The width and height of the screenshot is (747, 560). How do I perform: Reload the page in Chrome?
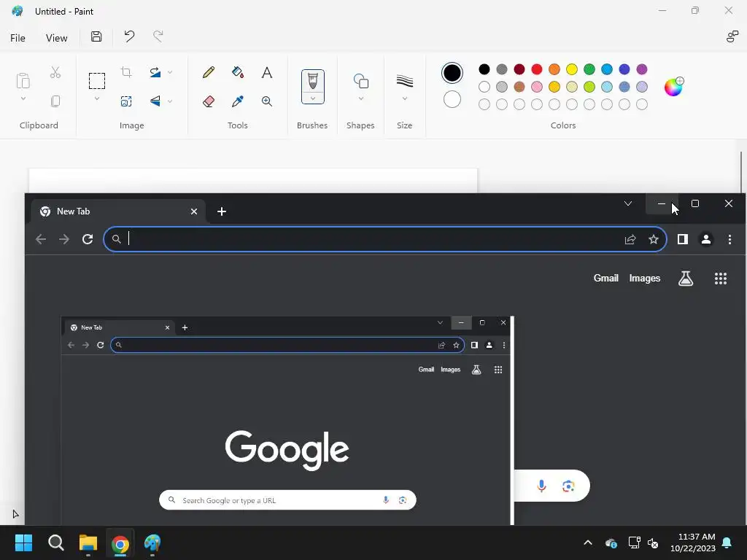(x=88, y=239)
